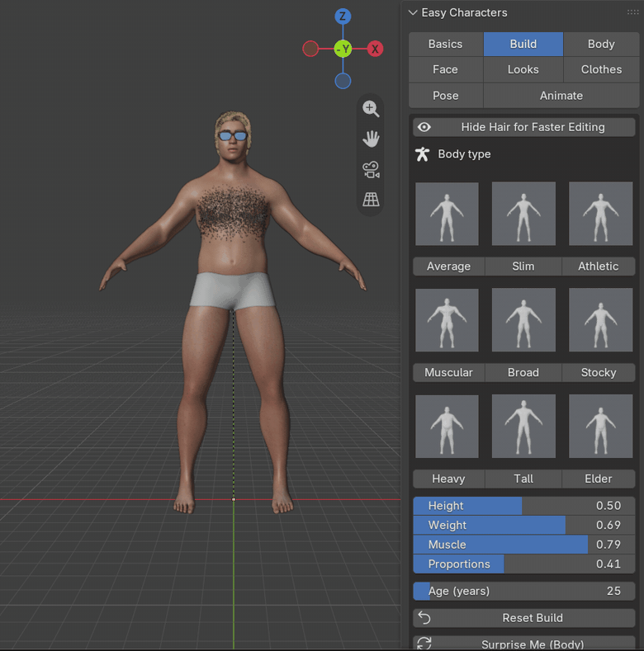Collapse the Easy Characters panel
This screenshot has width=644, height=651.
point(413,12)
